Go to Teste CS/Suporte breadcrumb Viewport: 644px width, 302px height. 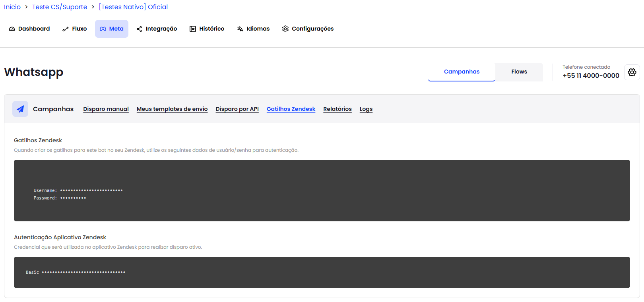pos(60,7)
